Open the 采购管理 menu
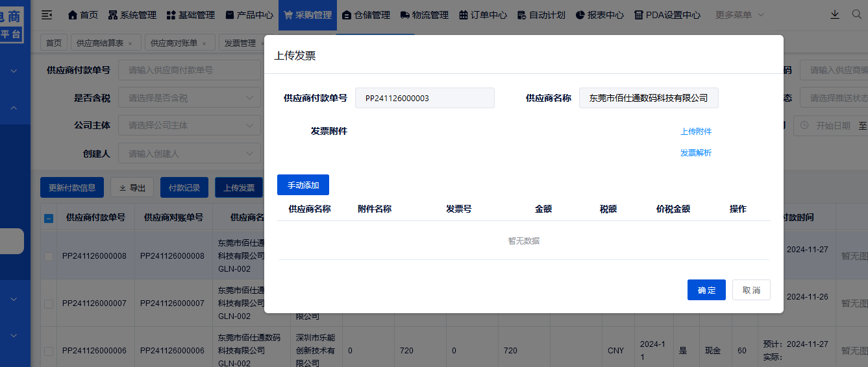The width and height of the screenshot is (868, 367). click(308, 15)
